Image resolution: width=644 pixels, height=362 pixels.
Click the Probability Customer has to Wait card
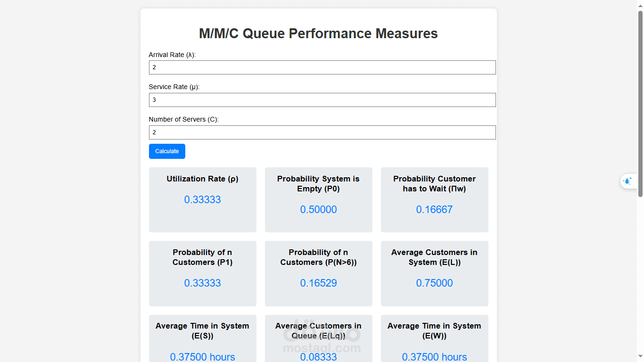pyautogui.click(x=434, y=199)
